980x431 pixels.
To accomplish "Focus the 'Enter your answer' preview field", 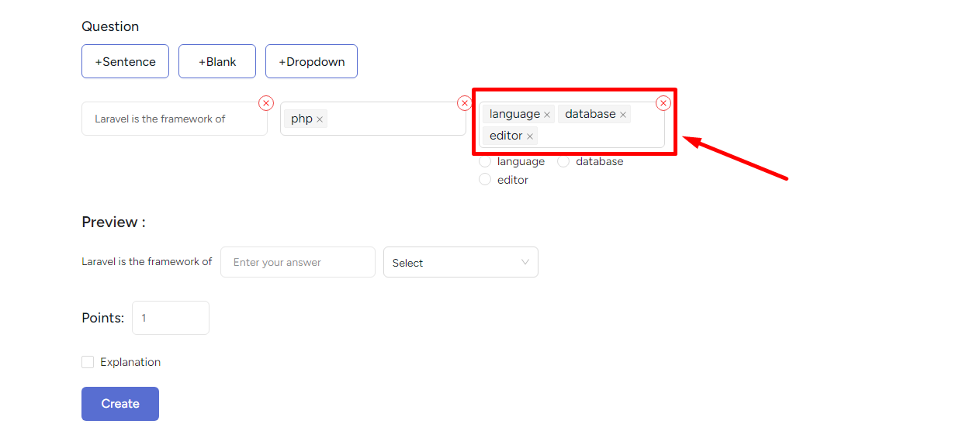I will pyautogui.click(x=298, y=262).
